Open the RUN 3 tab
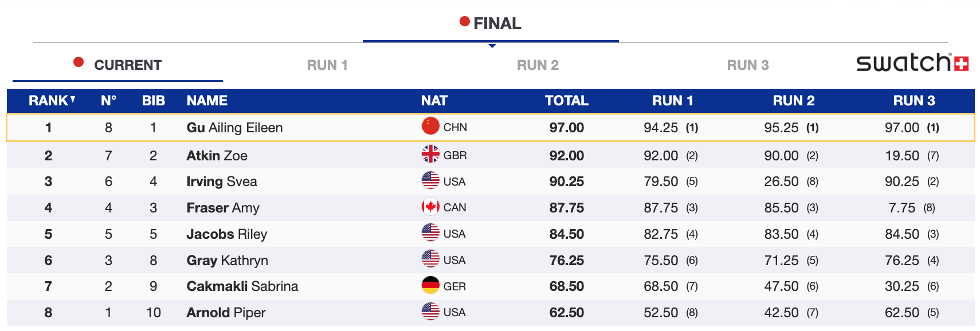The height and width of the screenshot is (331, 980). (748, 65)
